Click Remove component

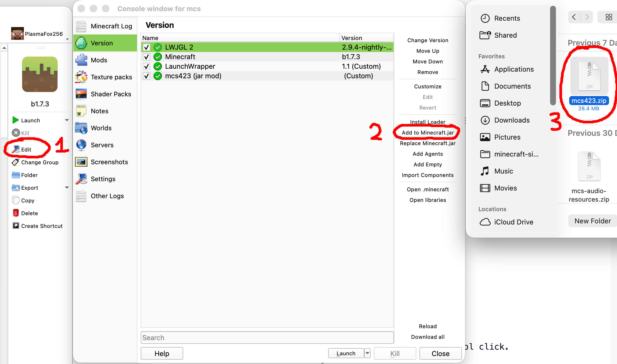tap(428, 72)
